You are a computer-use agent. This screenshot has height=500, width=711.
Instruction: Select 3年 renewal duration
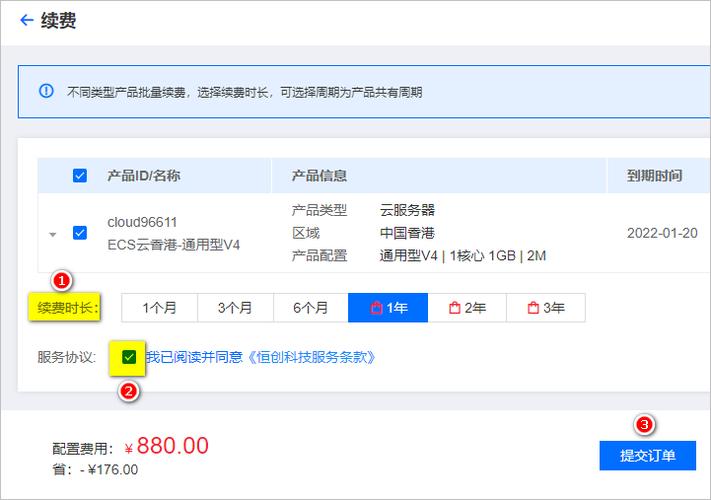tap(546, 308)
